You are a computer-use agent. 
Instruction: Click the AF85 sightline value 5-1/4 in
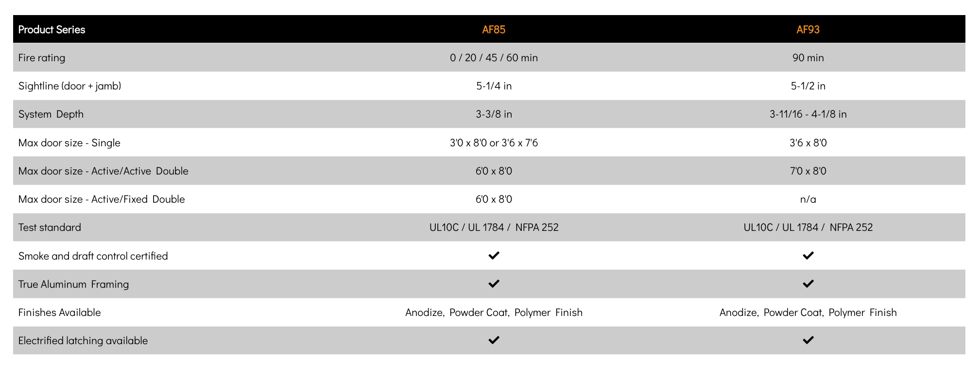(x=494, y=86)
